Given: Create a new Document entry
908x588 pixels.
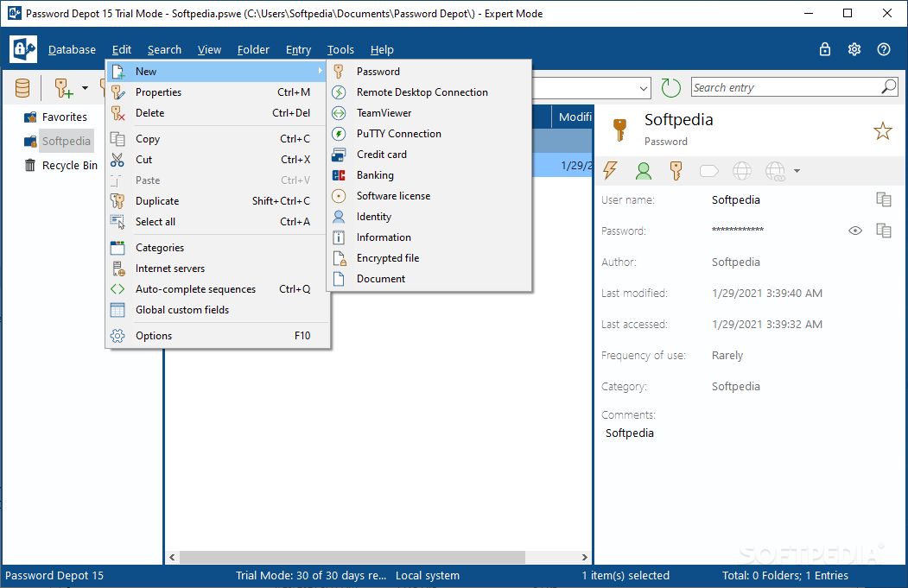Looking at the screenshot, I should [429, 278].
